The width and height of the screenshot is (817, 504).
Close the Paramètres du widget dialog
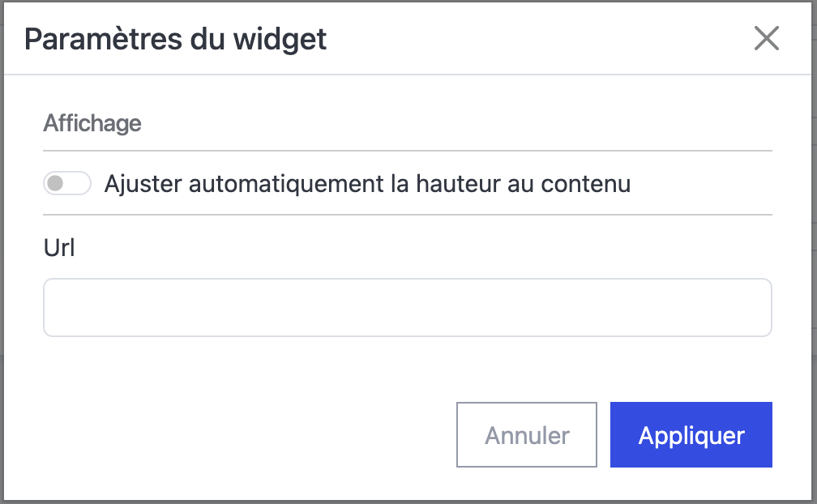pos(766,38)
